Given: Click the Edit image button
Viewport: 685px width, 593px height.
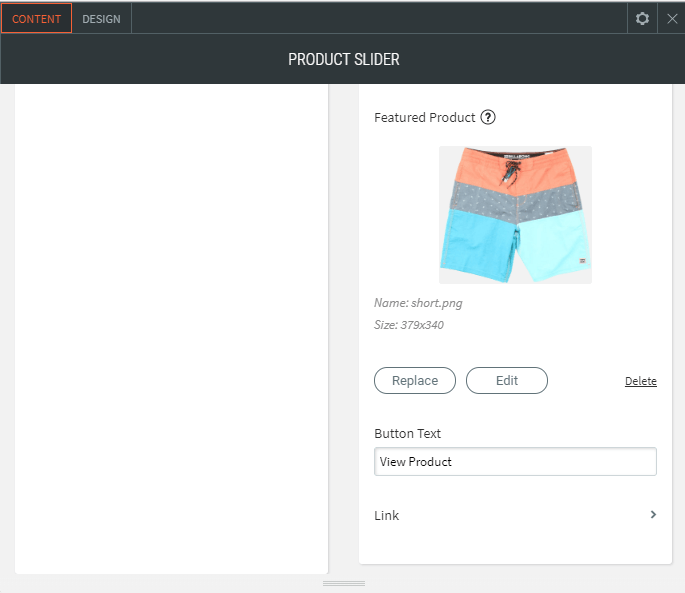Looking at the screenshot, I should tap(507, 381).
